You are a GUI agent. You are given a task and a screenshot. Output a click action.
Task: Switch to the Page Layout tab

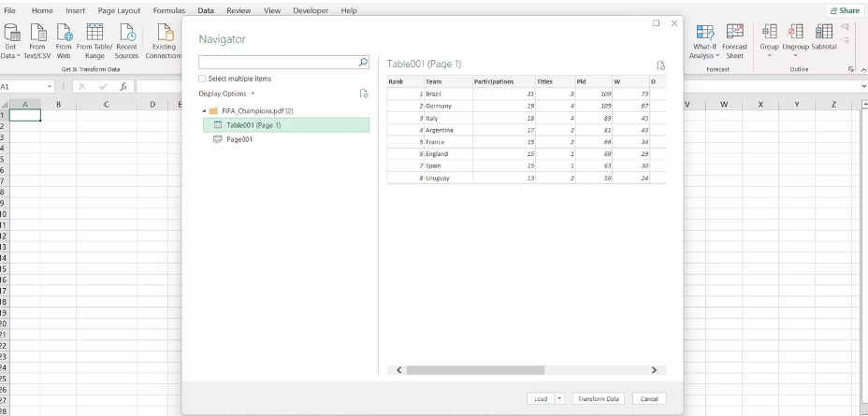tap(119, 10)
